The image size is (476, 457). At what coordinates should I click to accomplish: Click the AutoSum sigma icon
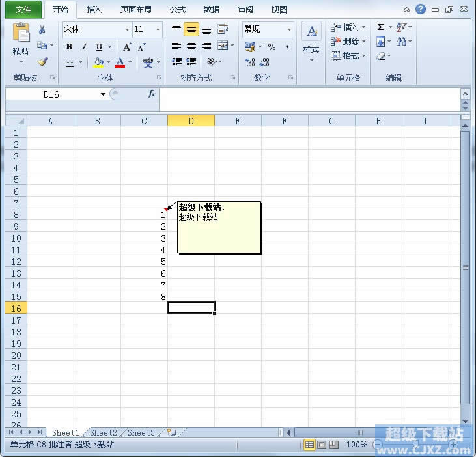tap(380, 27)
